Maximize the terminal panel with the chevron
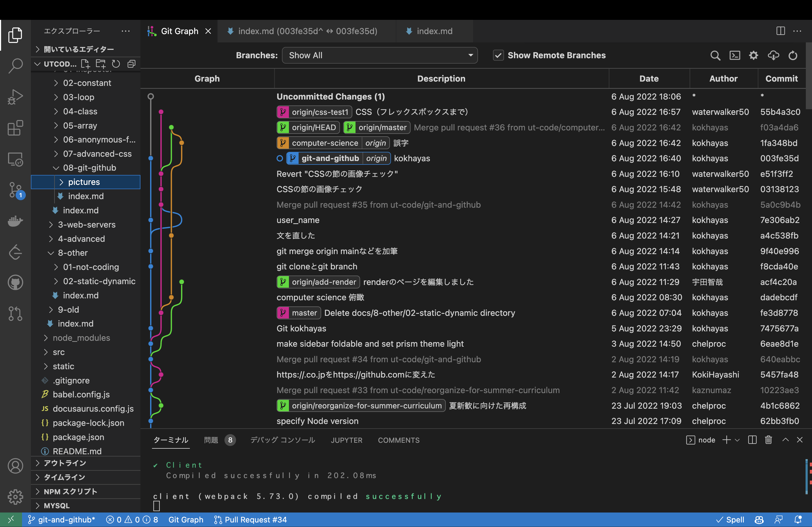This screenshot has height=527, width=812. (x=785, y=440)
